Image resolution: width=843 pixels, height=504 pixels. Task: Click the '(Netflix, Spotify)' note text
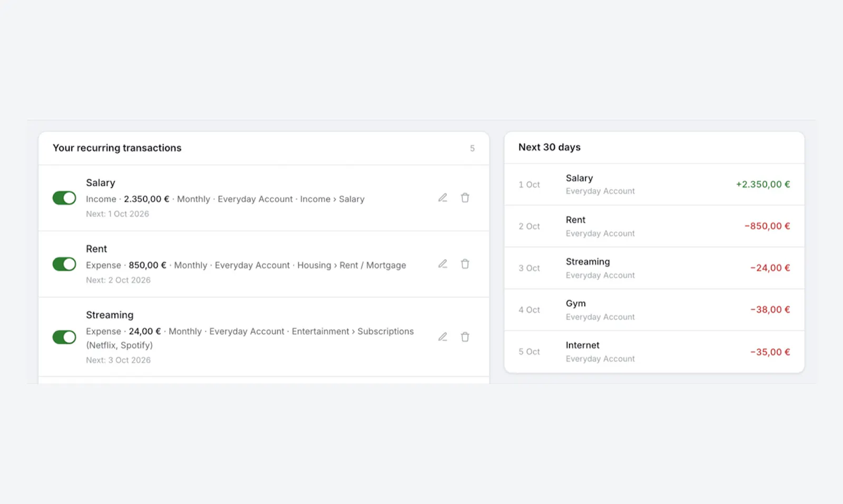(x=120, y=345)
